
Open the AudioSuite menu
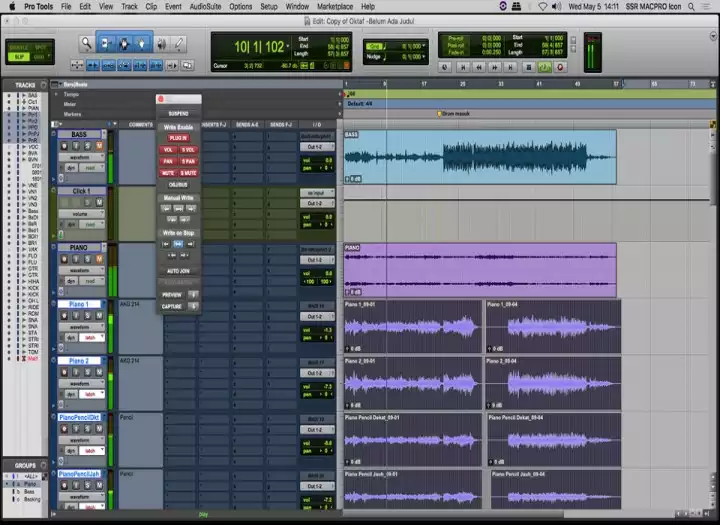(205, 6)
